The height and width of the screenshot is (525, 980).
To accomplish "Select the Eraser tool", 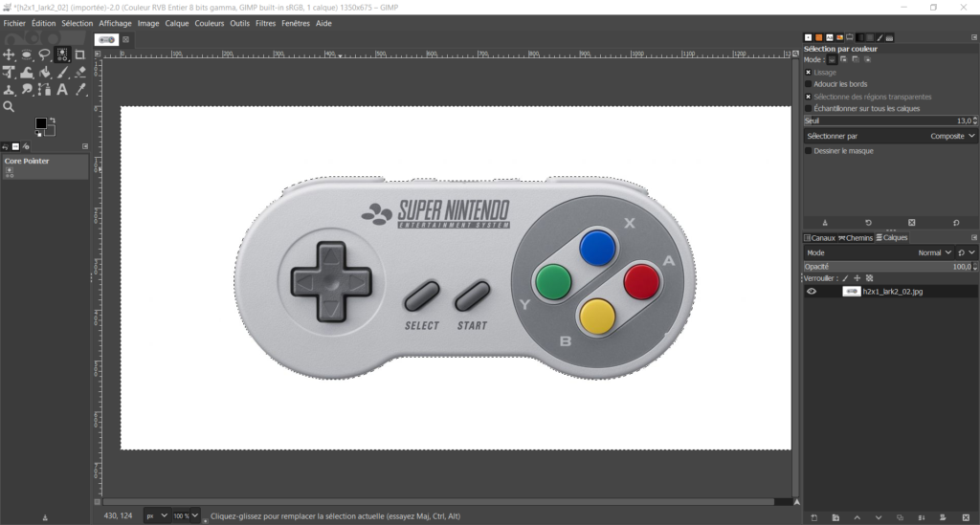I will point(80,73).
